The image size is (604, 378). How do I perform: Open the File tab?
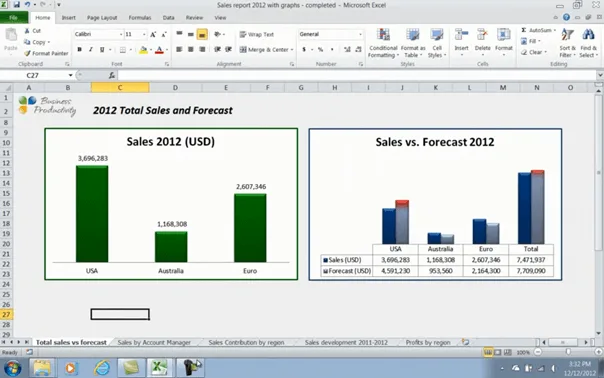(13, 18)
